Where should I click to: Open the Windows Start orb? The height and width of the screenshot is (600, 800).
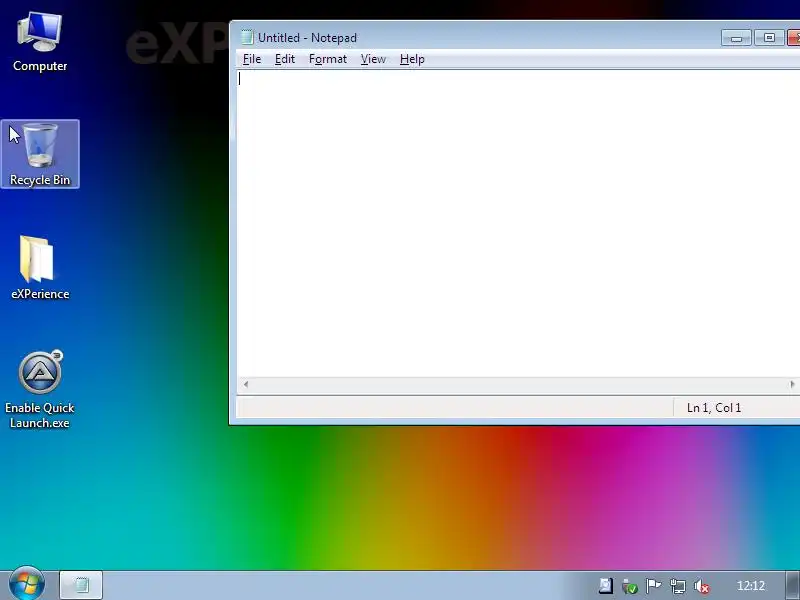click(x=27, y=584)
